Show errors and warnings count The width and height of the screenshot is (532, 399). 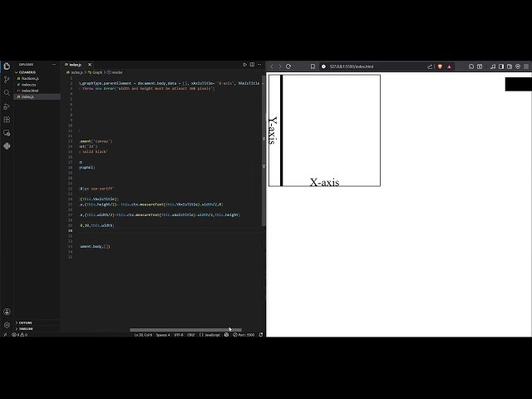click(19, 335)
